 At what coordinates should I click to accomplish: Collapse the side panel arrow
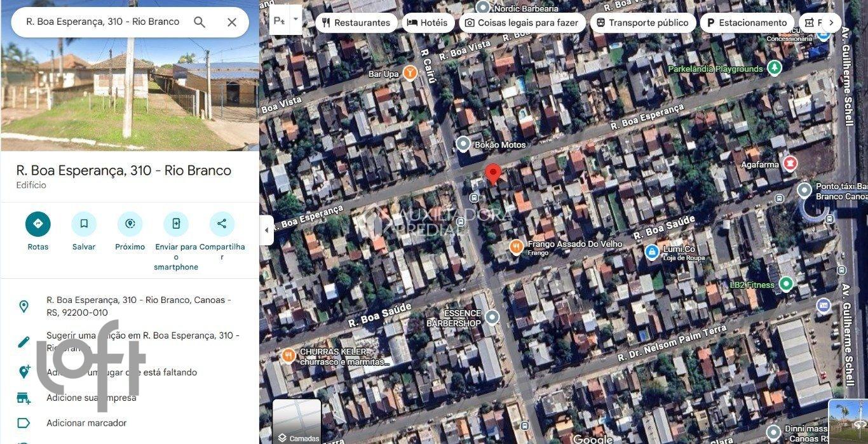[x=267, y=230]
